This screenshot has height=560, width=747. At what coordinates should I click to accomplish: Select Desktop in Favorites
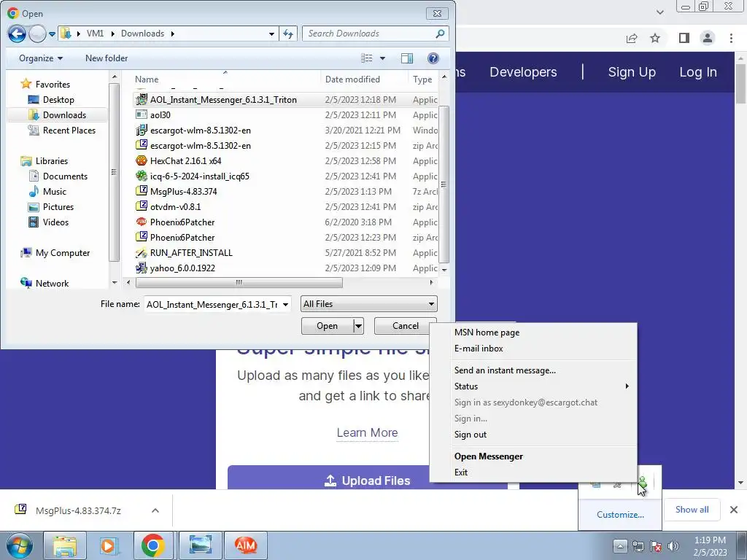[58, 99]
